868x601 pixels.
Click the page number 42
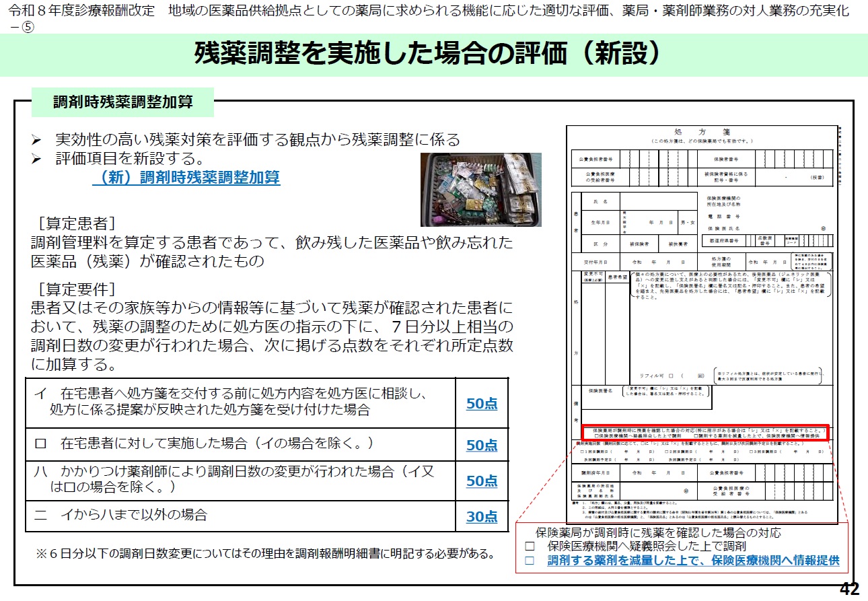(849, 589)
